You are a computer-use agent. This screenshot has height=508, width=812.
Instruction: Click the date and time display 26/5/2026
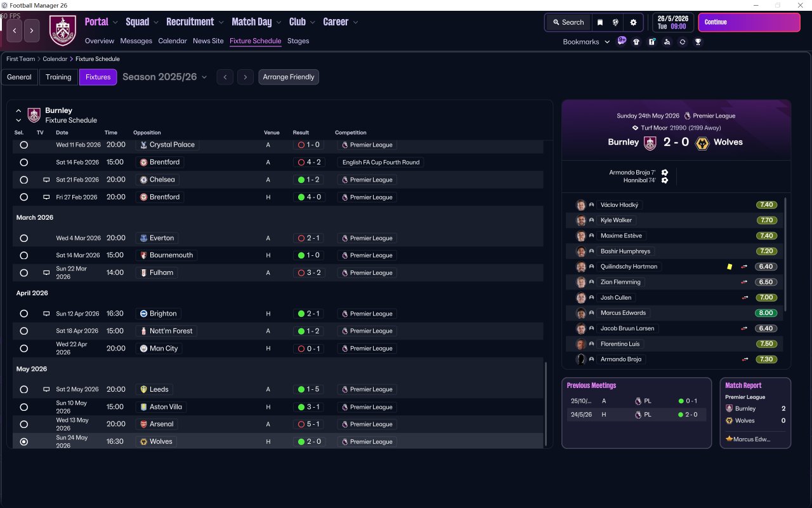tap(673, 22)
